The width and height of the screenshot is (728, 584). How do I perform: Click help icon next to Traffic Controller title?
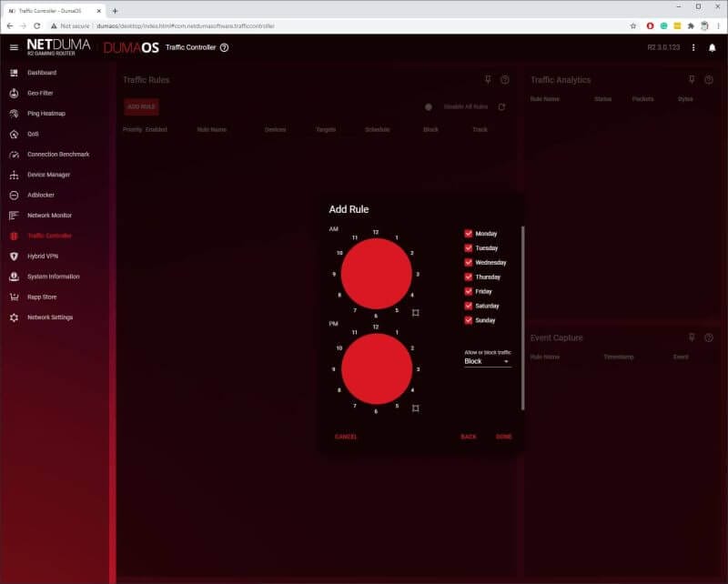click(225, 47)
